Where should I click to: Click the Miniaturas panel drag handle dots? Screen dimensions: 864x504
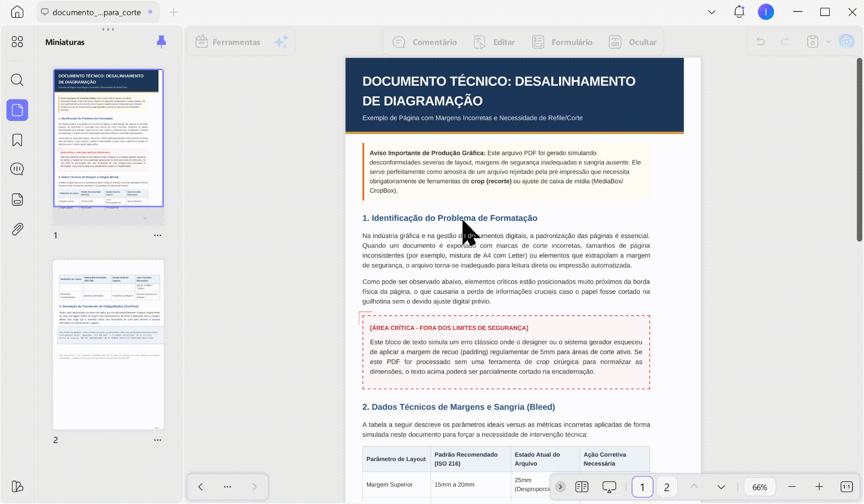[x=108, y=29]
